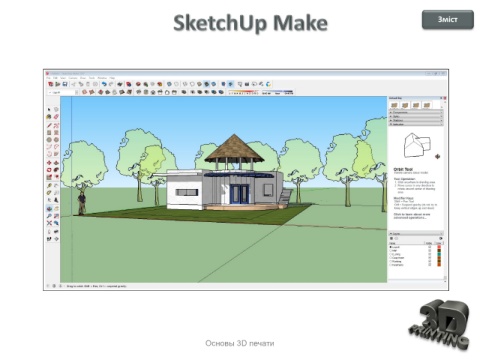Image resolution: width=480 pixels, height=360 pixels.
Task: Toggle visibility checkbox of last layer
Action: click(x=430, y=265)
